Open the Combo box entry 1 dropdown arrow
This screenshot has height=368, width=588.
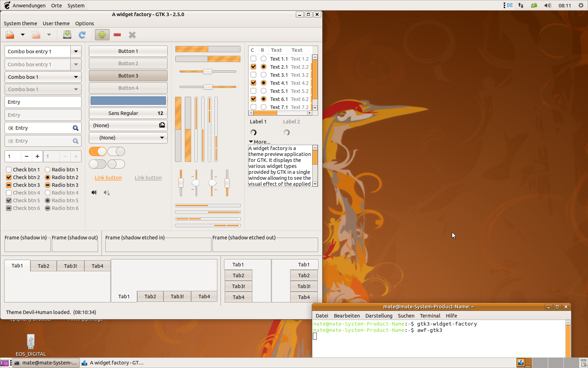(76, 52)
